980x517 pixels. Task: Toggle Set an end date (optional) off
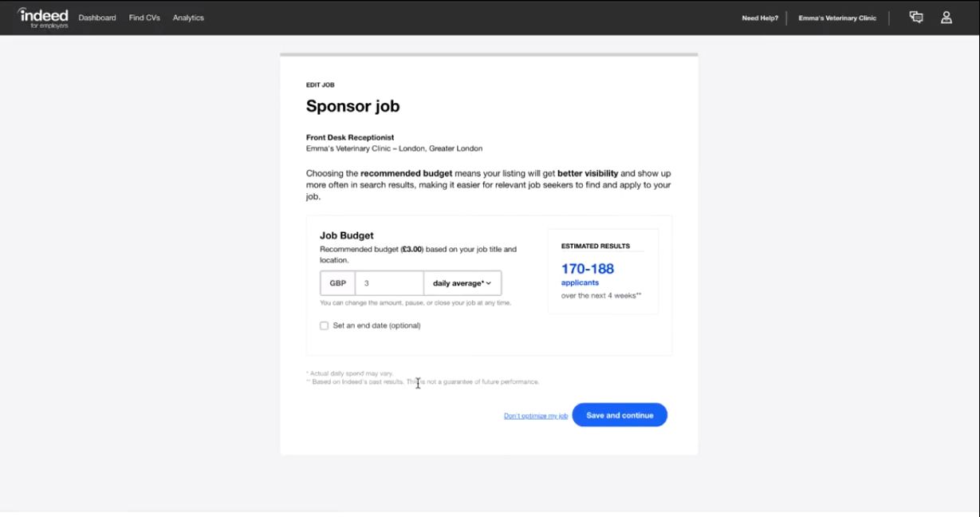pos(324,326)
